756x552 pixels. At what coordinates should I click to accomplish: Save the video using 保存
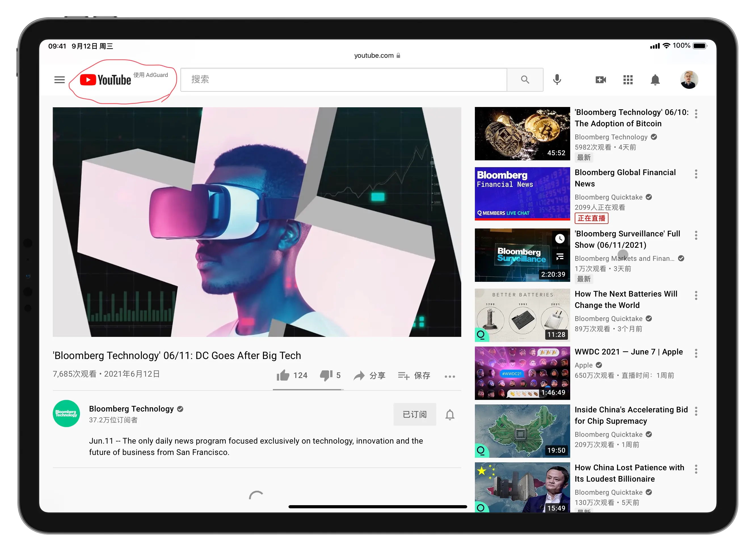coord(414,375)
